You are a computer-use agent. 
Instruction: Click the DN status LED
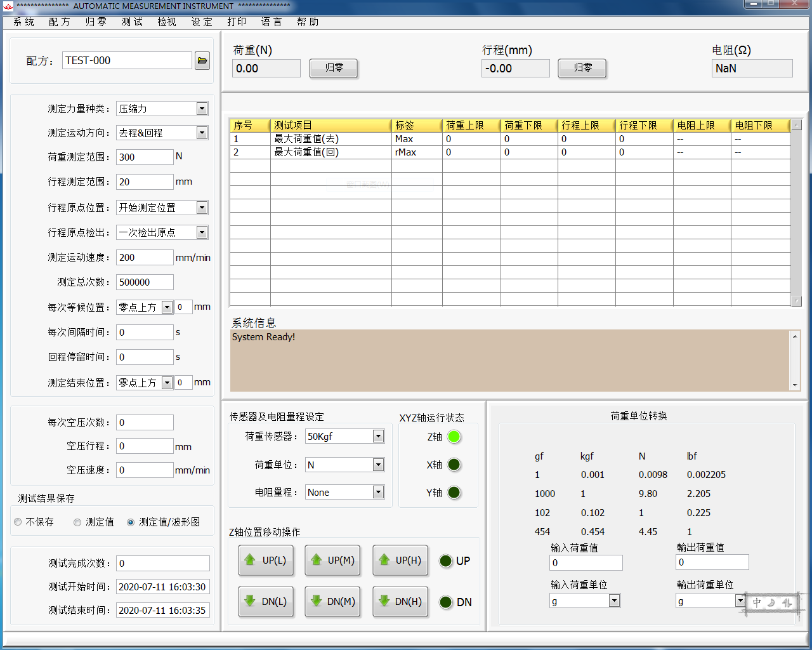(446, 602)
